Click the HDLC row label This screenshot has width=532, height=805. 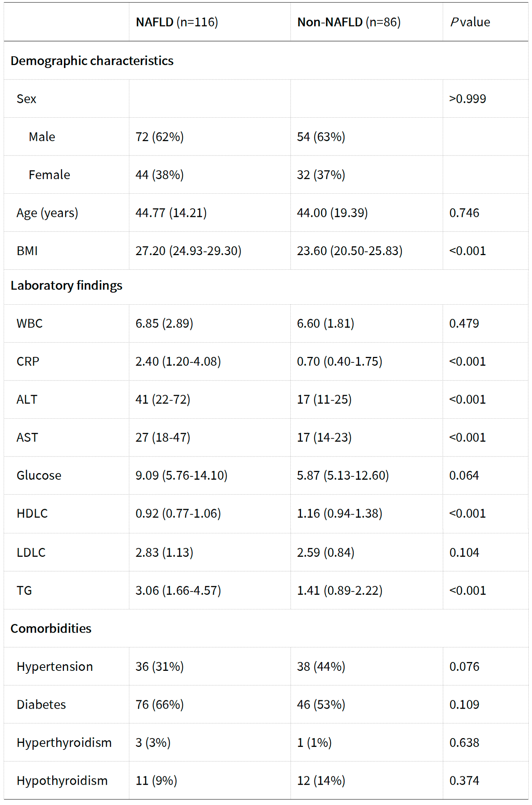pos(32,514)
